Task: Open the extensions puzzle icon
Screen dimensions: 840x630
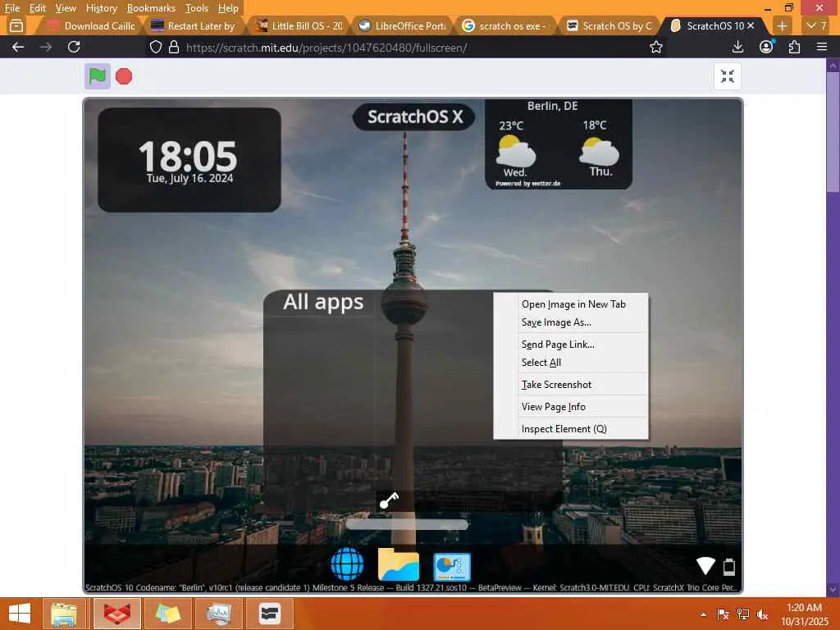Action: 794,47
